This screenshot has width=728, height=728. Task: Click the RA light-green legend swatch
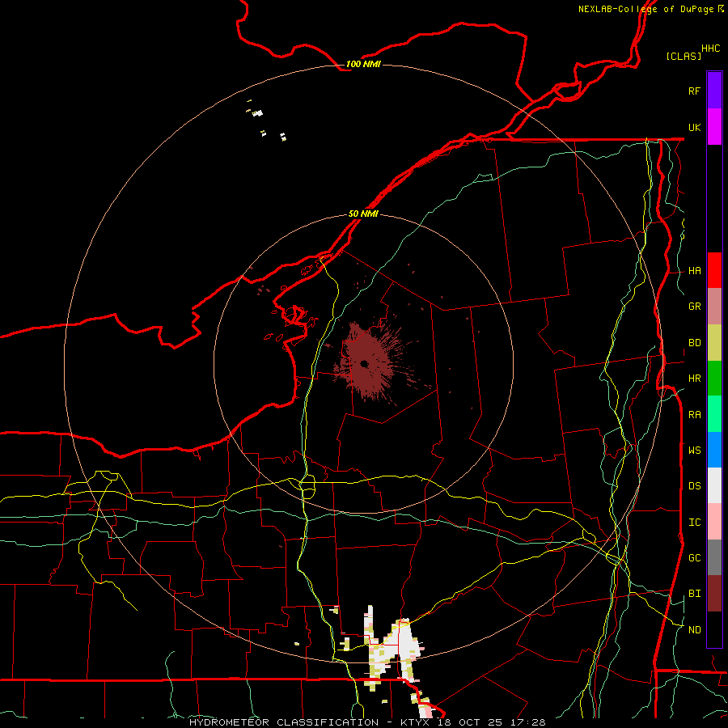714,414
